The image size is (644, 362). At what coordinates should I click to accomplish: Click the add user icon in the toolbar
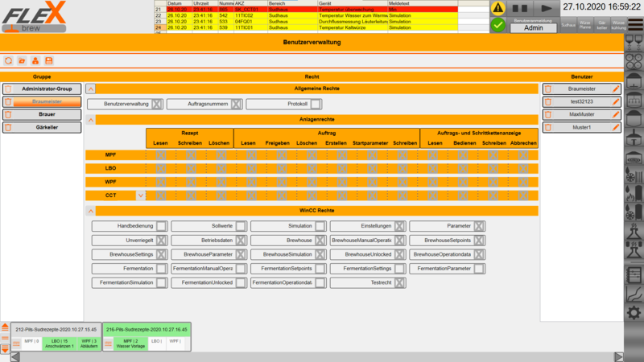(35, 60)
